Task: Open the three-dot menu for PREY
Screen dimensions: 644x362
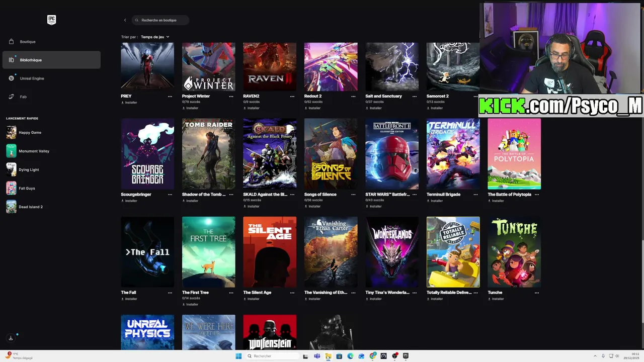Action: pos(170,96)
